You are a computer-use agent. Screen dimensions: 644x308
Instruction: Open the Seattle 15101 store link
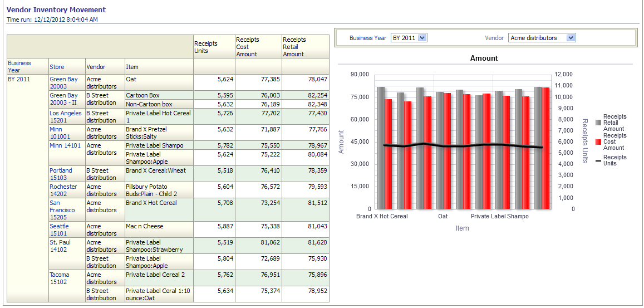point(59,229)
